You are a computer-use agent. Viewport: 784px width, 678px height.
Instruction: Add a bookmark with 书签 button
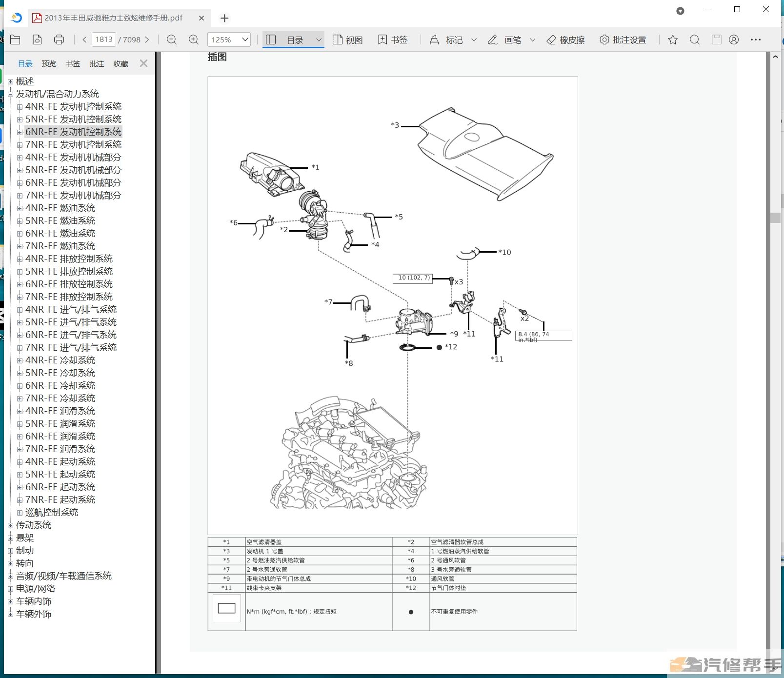393,40
